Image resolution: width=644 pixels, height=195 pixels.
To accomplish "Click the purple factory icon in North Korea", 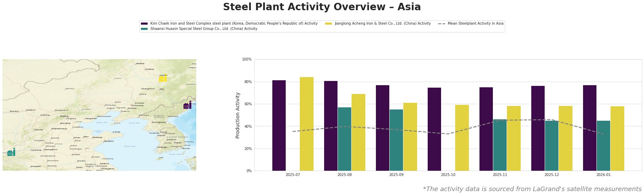I will pyautogui.click(x=187, y=105).
